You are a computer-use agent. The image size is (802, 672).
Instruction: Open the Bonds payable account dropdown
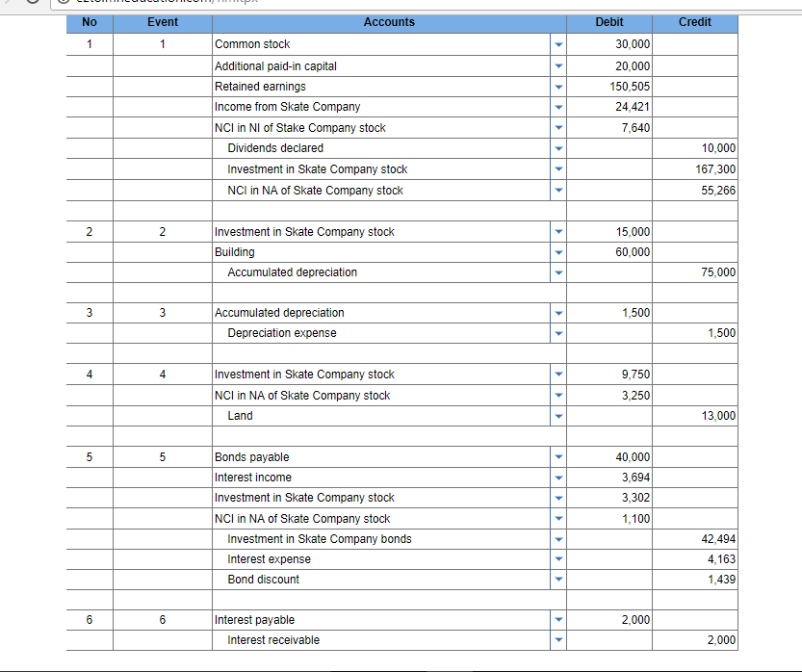tap(558, 456)
